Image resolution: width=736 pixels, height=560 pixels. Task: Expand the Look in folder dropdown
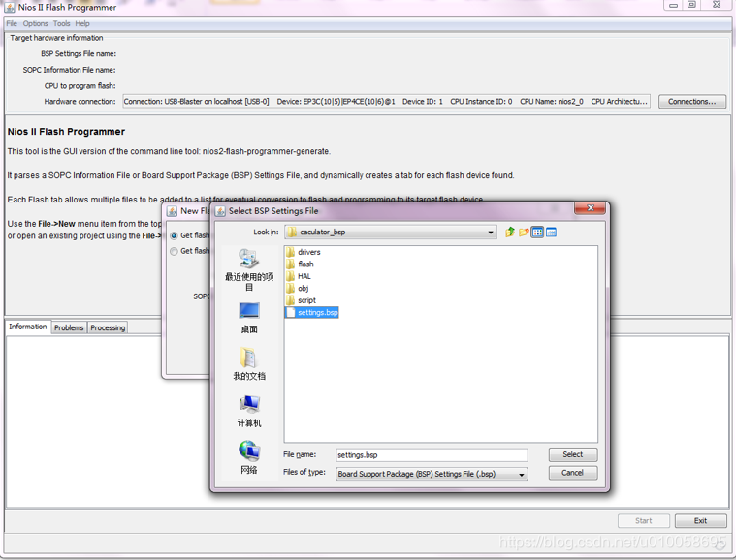click(490, 233)
